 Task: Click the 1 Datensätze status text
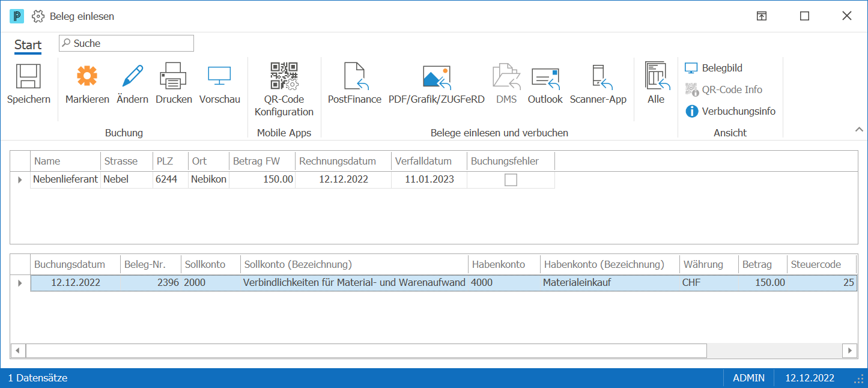(38, 378)
